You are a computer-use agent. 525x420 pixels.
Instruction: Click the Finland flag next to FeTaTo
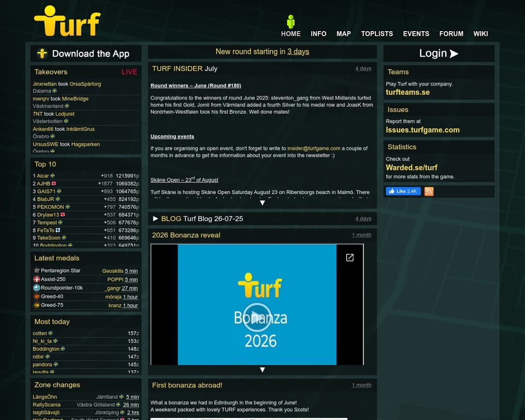(58, 230)
